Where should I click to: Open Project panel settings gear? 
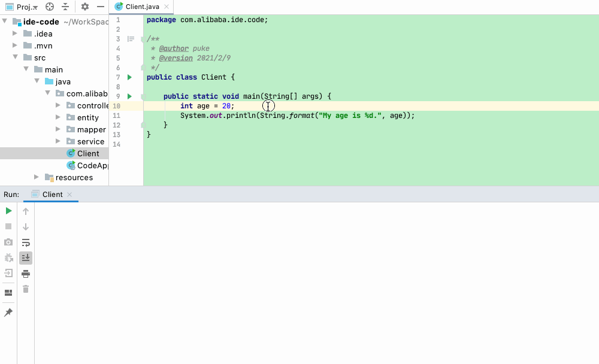[85, 7]
